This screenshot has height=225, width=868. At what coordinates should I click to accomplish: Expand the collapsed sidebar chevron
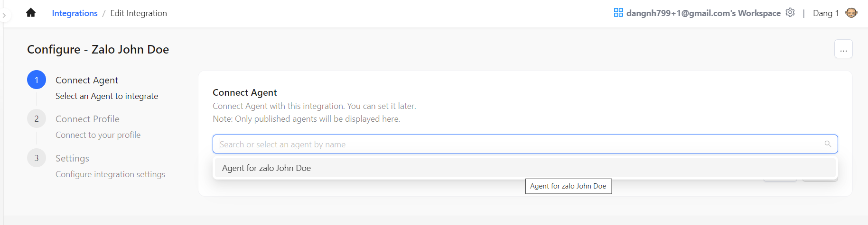click(x=4, y=16)
